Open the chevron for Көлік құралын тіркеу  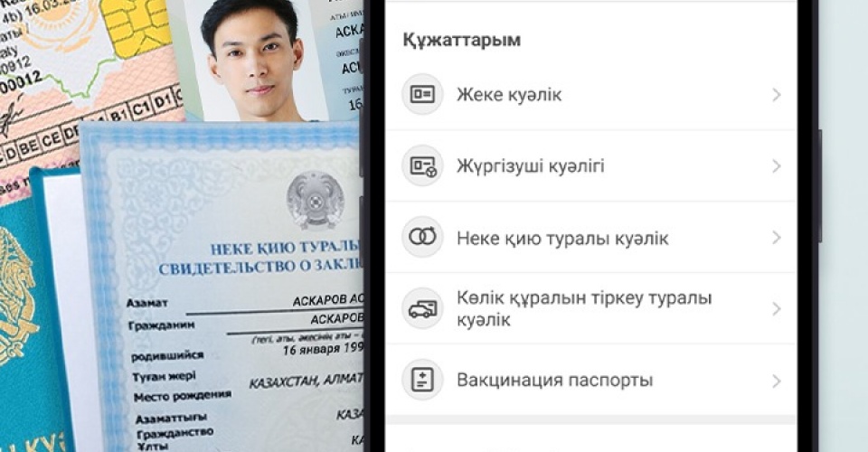pyautogui.click(x=777, y=308)
